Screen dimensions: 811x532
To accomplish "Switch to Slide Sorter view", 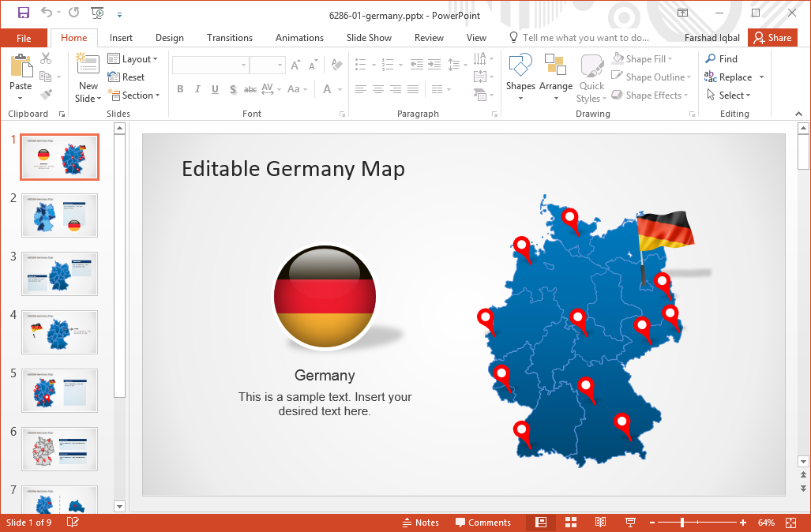I will (571, 523).
